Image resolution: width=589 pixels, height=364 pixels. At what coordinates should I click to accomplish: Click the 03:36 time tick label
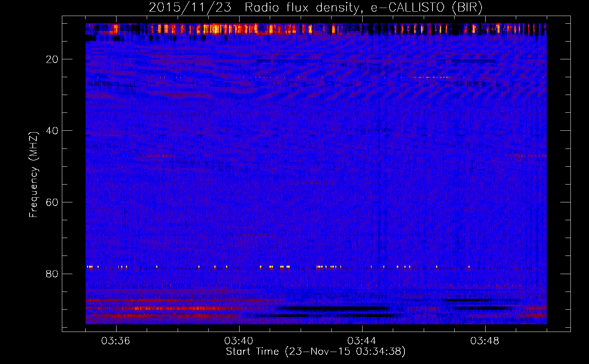(x=116, y=341)
